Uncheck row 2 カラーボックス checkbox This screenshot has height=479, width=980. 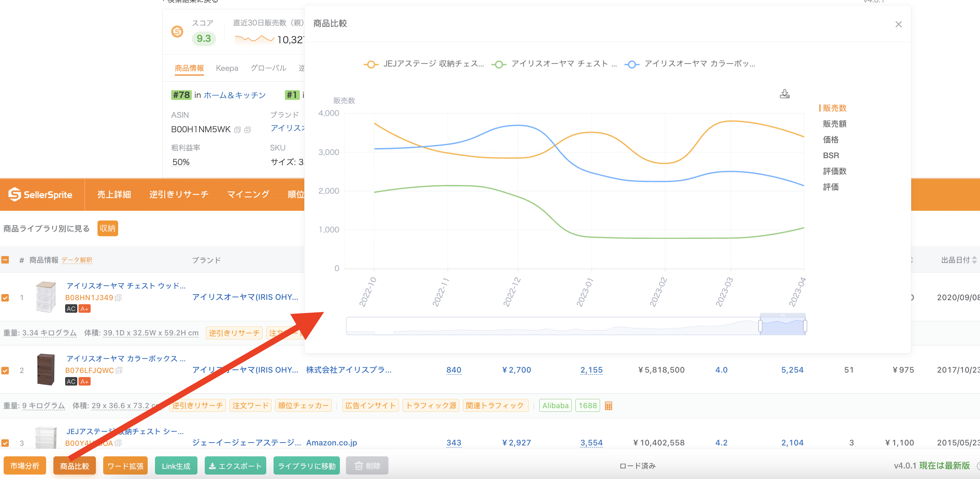5,371
